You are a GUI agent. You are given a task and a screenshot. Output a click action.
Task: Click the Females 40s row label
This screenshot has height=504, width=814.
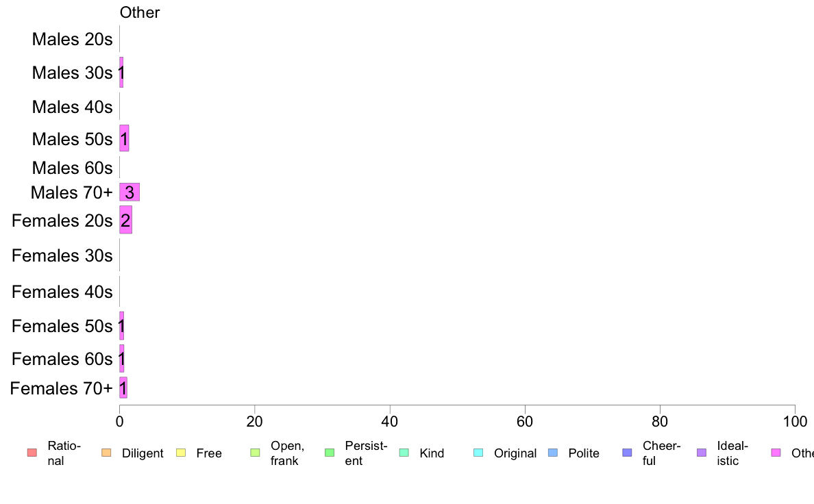coord(62,292)
